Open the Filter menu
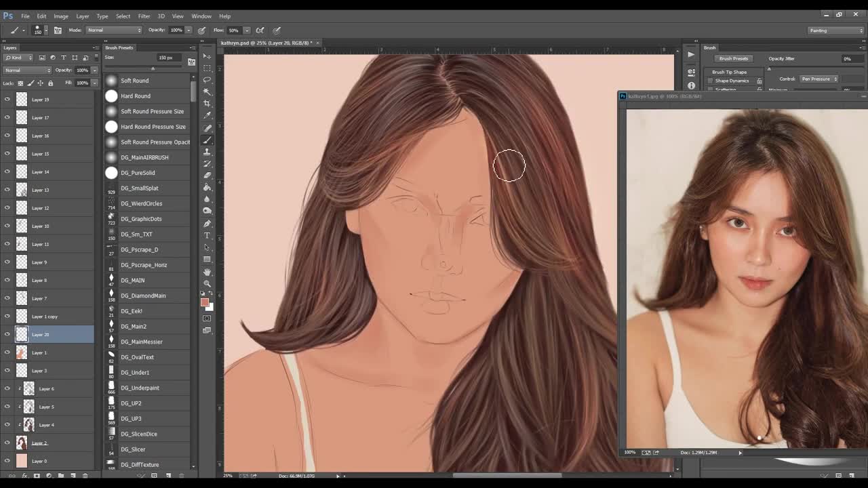This screenshot has width=868, height=488. [144, 16]
